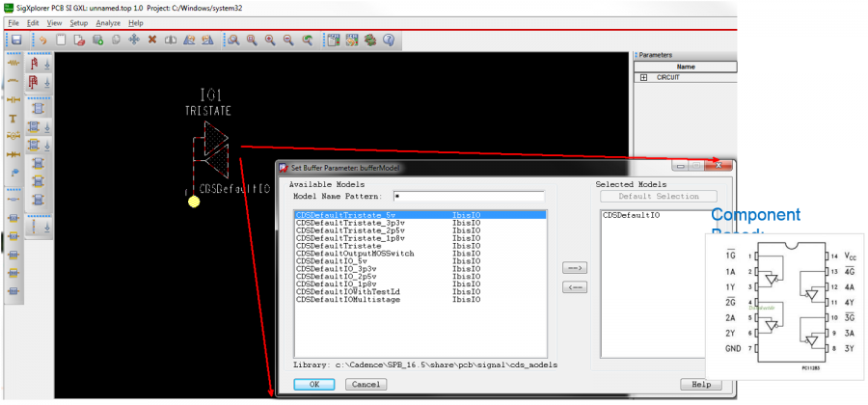Add a resistor from left component palette
The height and width of the screenshot is (405, 868).
click(x=14, y=64)
